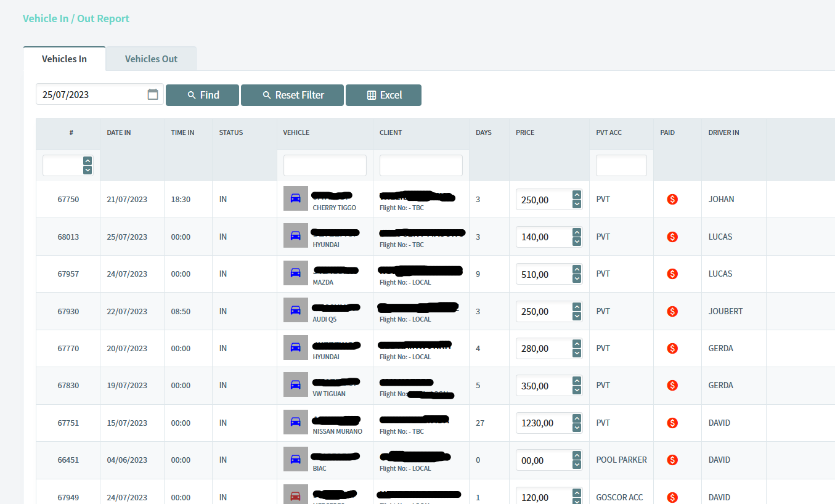Image resolution: width=835 pixels, height=504 pixels.
Task: Click the paid dollar icon for row 67750
Action: tap(672, 199)
